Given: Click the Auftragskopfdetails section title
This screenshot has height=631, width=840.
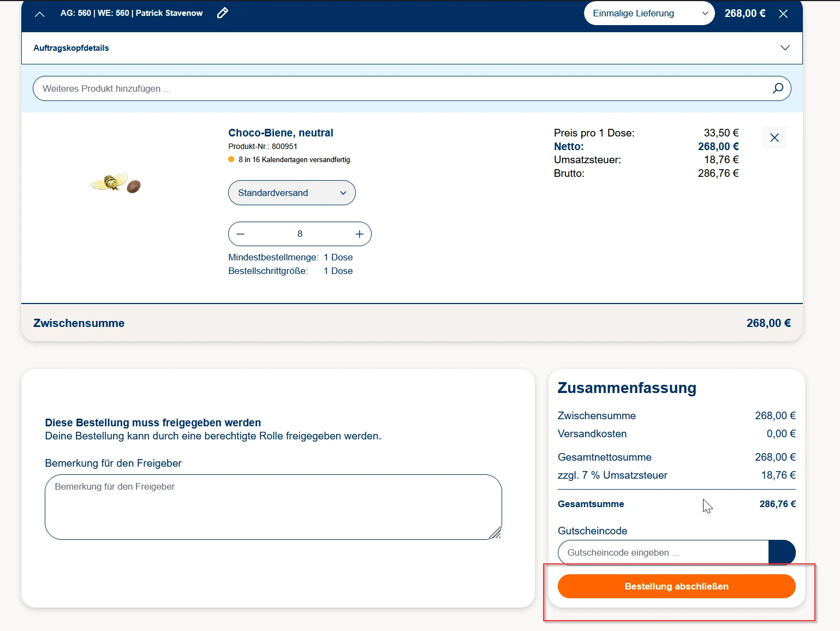Looking at the screenshot, I should pos(71,48).
